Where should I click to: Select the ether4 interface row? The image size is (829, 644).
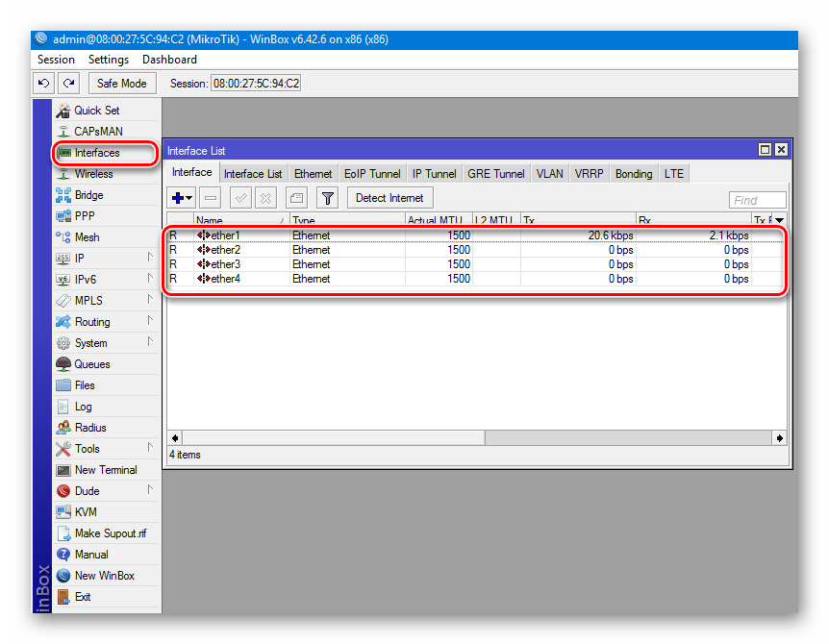[475, 279]
